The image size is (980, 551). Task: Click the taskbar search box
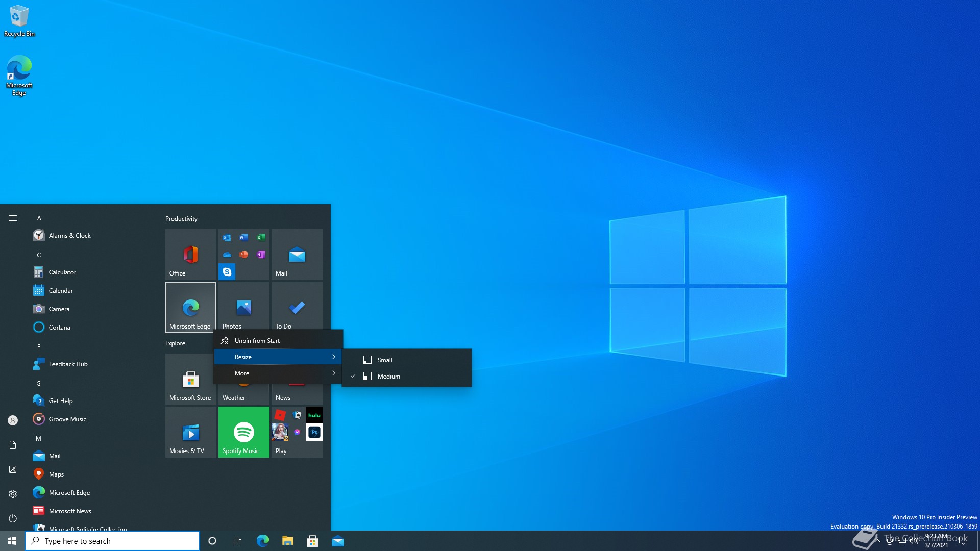pyautogui.click(x=112, y=541)
